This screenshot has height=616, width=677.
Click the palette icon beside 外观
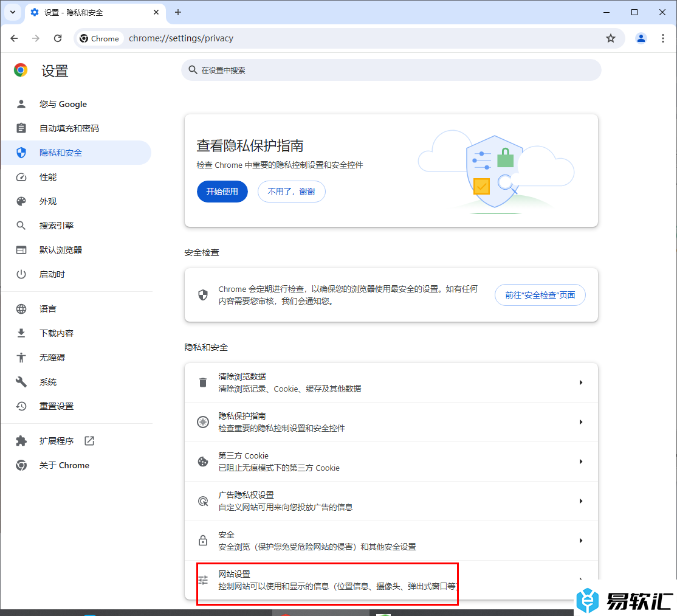pyautogui.click(x=21, y=201)
